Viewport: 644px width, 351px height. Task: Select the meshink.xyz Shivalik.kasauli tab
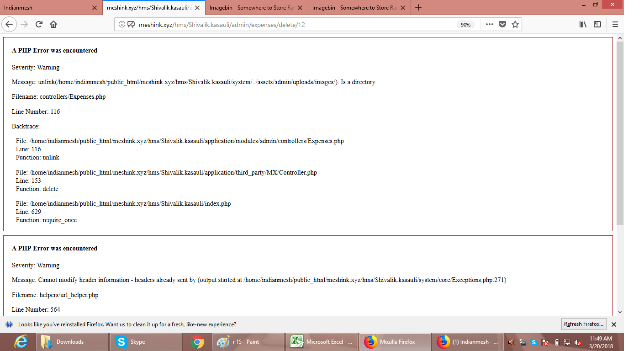coord(154,8)
